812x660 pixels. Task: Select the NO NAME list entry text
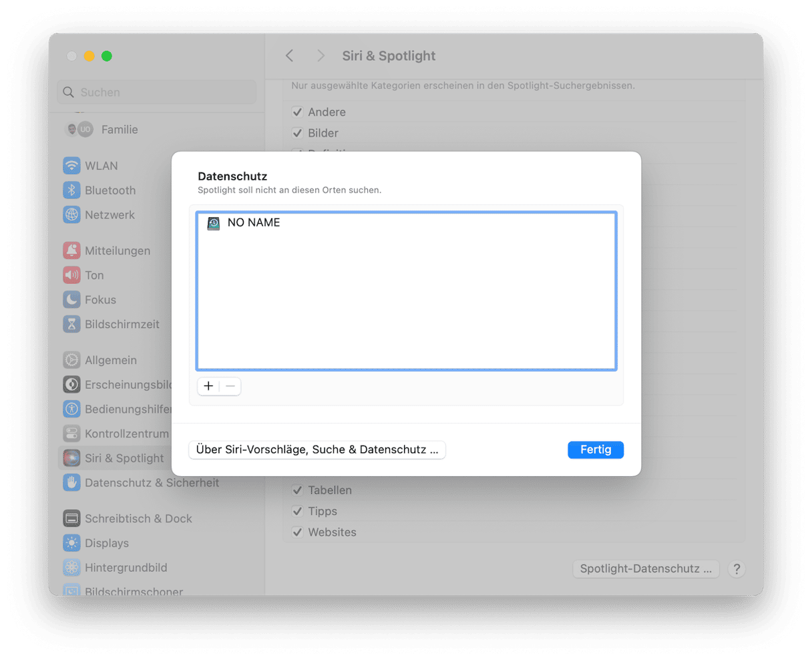(254, 222)
